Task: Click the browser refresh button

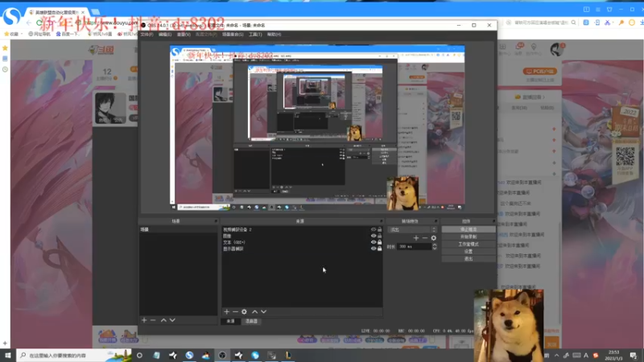Action: pos(39,23)
